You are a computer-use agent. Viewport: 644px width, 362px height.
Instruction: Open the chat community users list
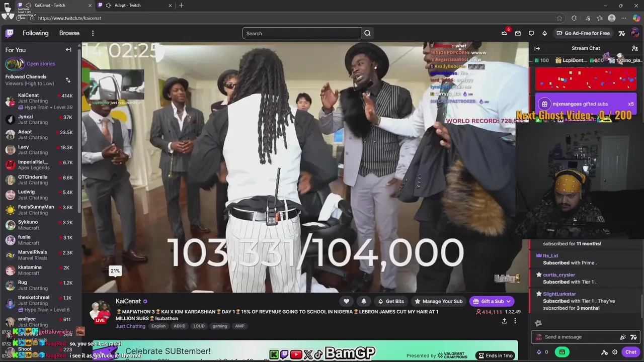[635, 48]
